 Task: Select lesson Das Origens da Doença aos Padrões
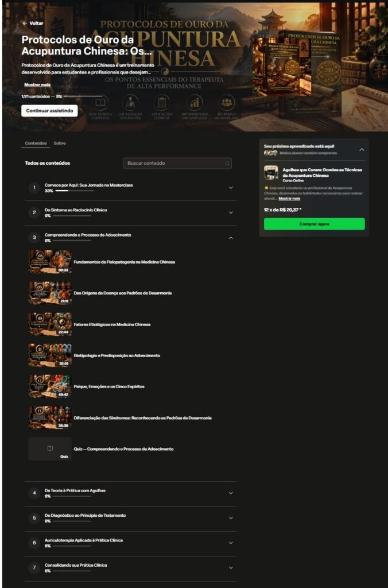[x=123, y=293]
